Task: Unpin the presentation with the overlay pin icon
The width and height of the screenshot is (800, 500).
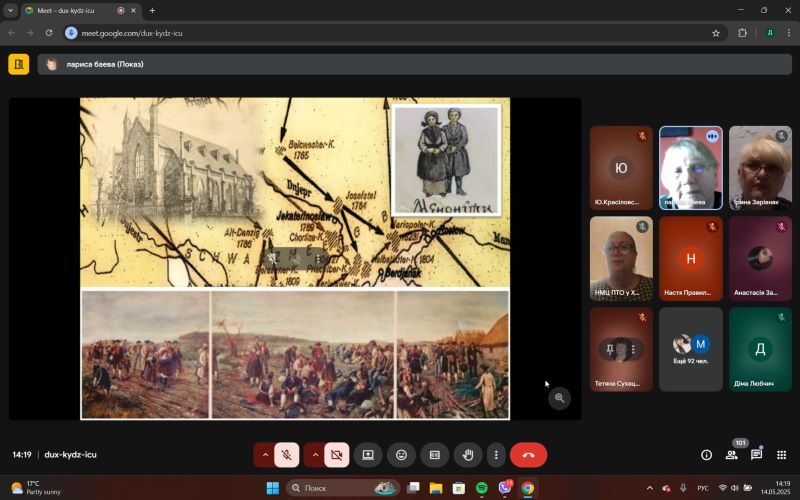Action: pyautogui.click(x=272, y=259)
